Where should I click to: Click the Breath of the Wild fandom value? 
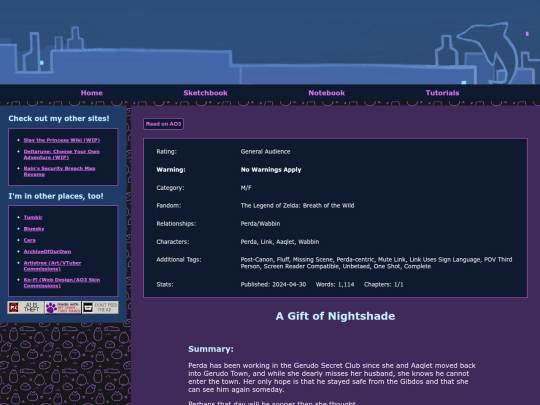point(297,206)
